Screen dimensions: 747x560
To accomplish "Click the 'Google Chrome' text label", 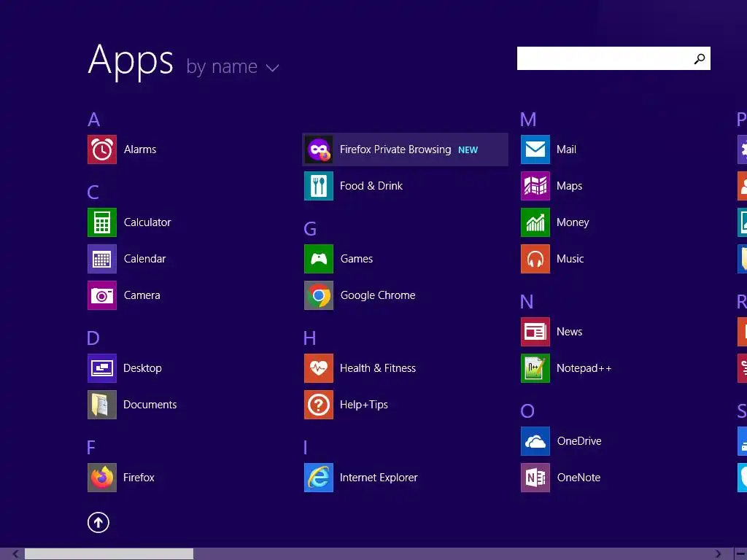I will [378, 296].
